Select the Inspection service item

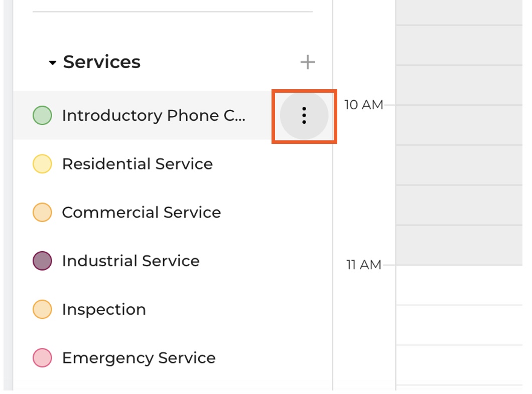pyautogui.click(x=104, y=310)
